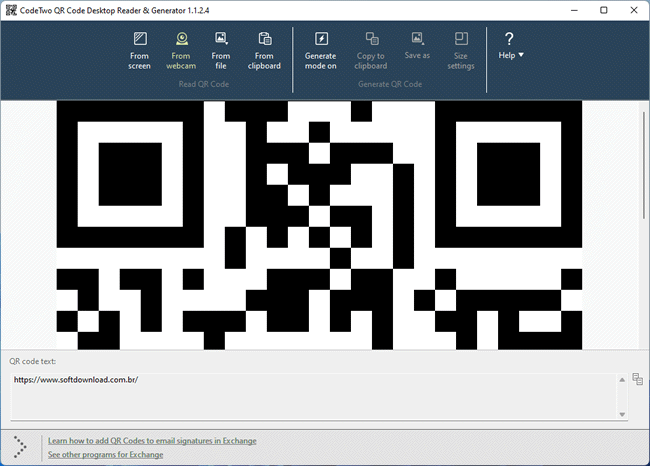
Task: Open QR code From file
Action: (x=221, y=40)
